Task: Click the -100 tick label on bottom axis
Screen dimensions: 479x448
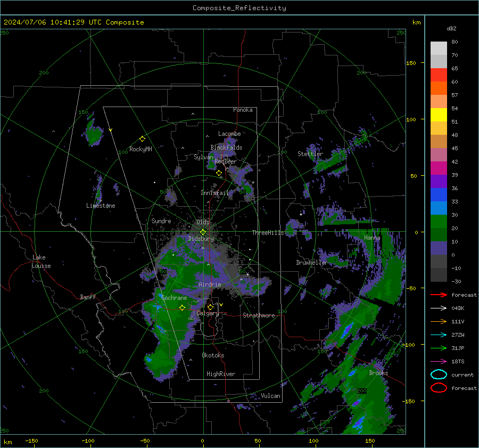Action: 88,441
